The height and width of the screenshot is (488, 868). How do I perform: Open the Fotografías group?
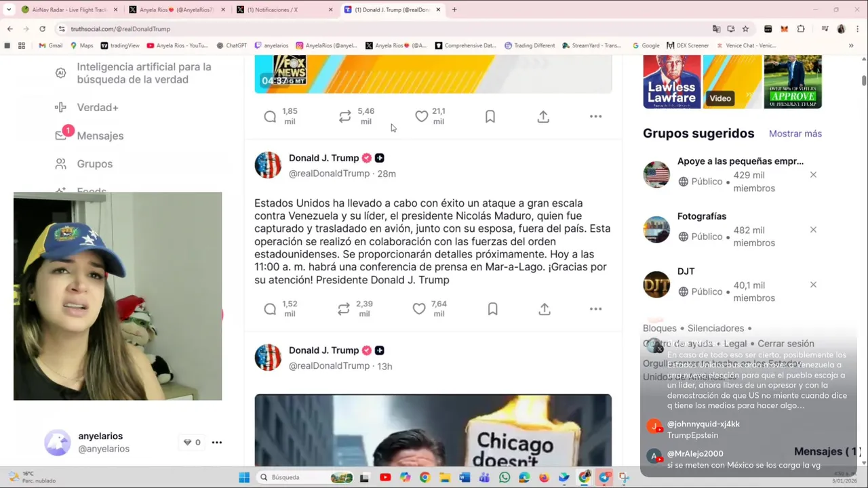(701, 216)
